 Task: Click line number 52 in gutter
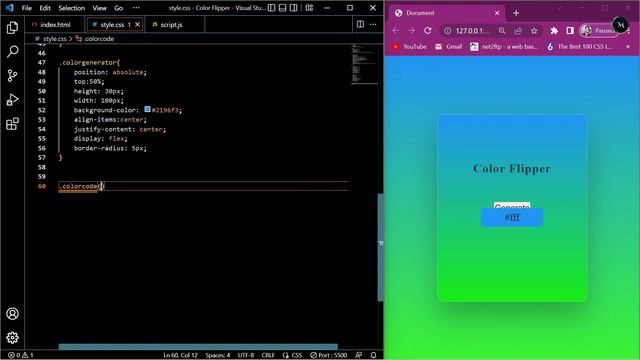(x=42, y=110)
